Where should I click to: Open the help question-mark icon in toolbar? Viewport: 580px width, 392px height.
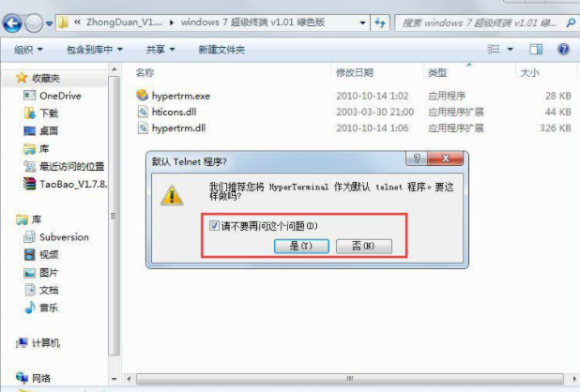(563, 49)
